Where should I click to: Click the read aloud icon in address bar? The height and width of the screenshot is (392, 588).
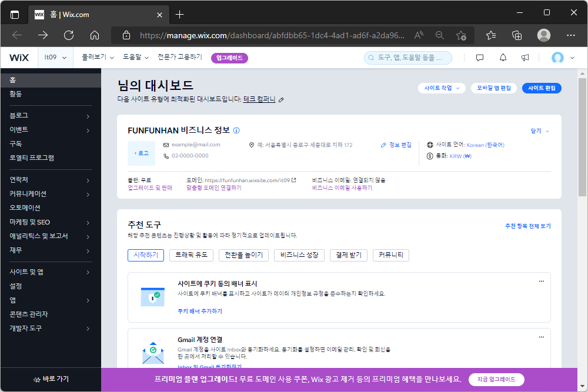point(419,35)
